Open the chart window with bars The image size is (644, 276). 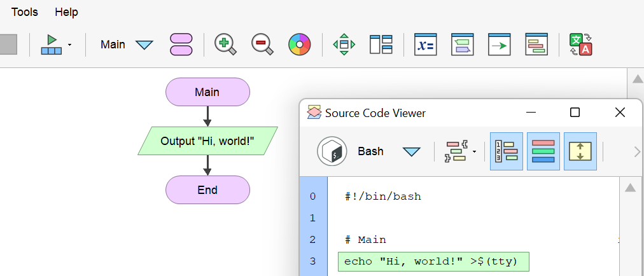536,45
